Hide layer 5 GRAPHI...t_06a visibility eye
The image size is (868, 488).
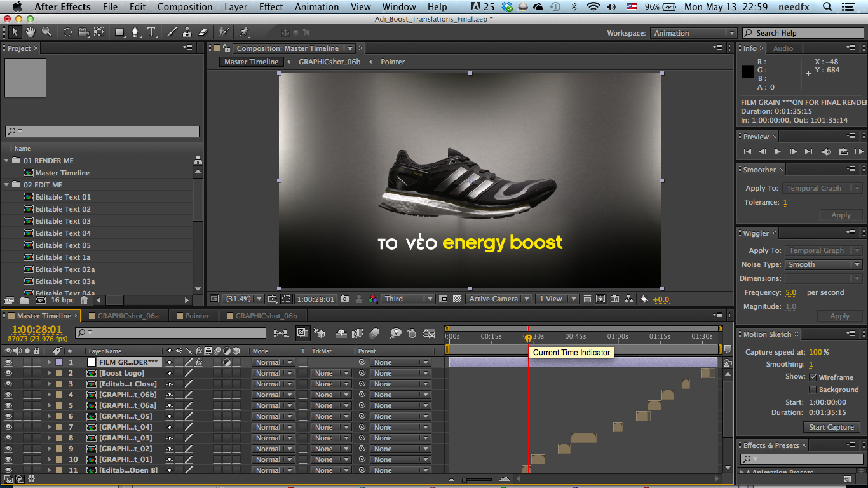[8, 405]
